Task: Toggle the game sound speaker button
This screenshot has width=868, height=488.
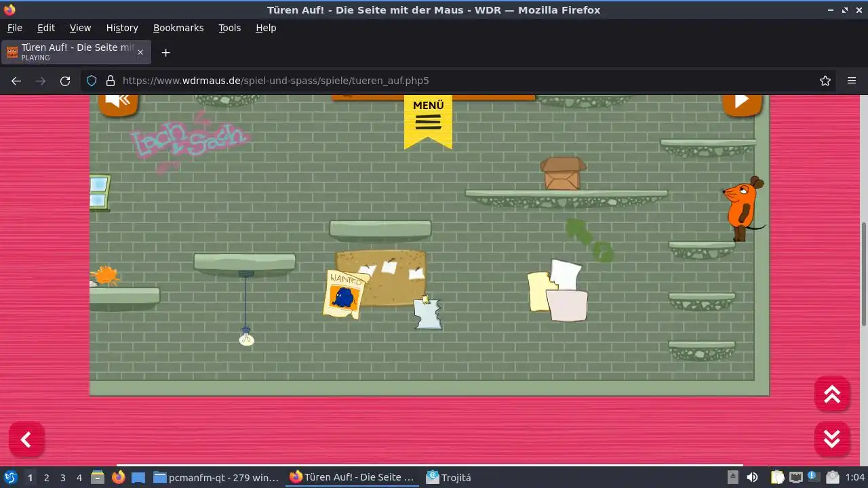Action: [x=119, y=103]
